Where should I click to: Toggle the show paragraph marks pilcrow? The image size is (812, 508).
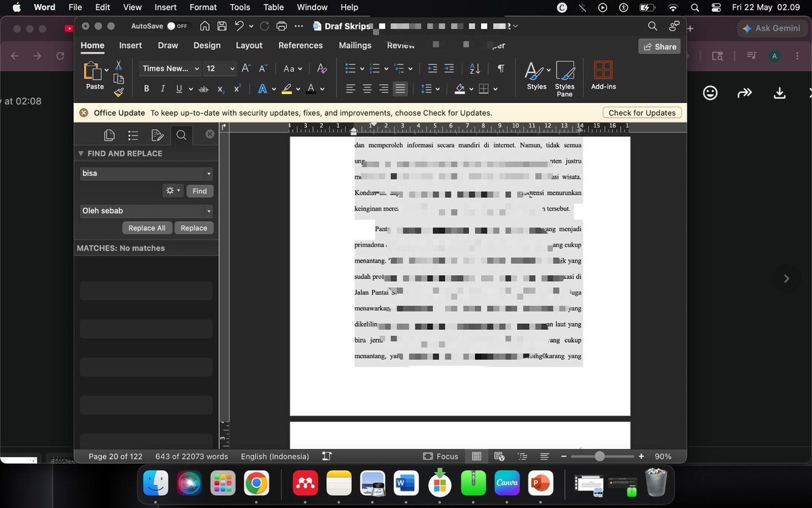point(501,68)
